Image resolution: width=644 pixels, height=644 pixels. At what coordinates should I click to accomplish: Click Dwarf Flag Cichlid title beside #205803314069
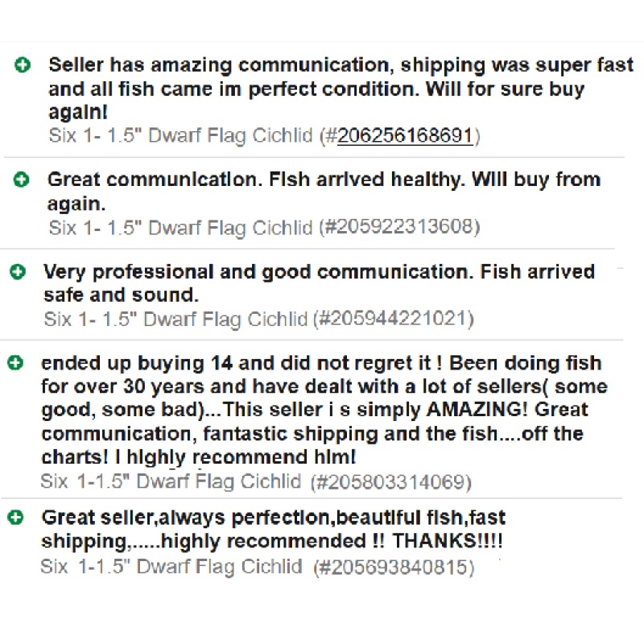tap(171, 481)
